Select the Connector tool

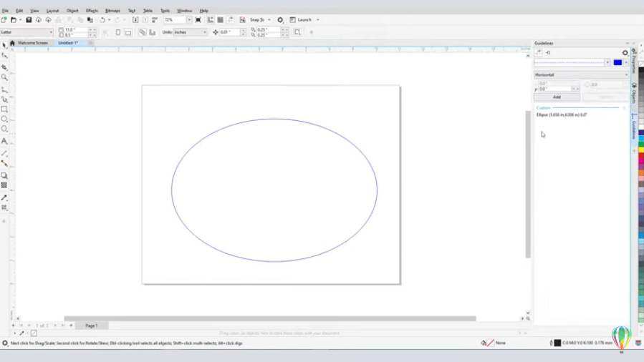tap(4, 163)
